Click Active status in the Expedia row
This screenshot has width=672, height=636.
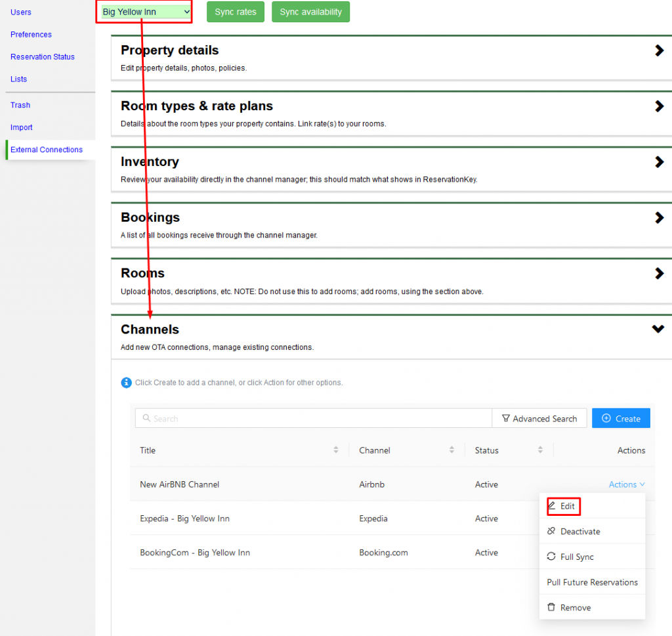click(x=486, y=519)
